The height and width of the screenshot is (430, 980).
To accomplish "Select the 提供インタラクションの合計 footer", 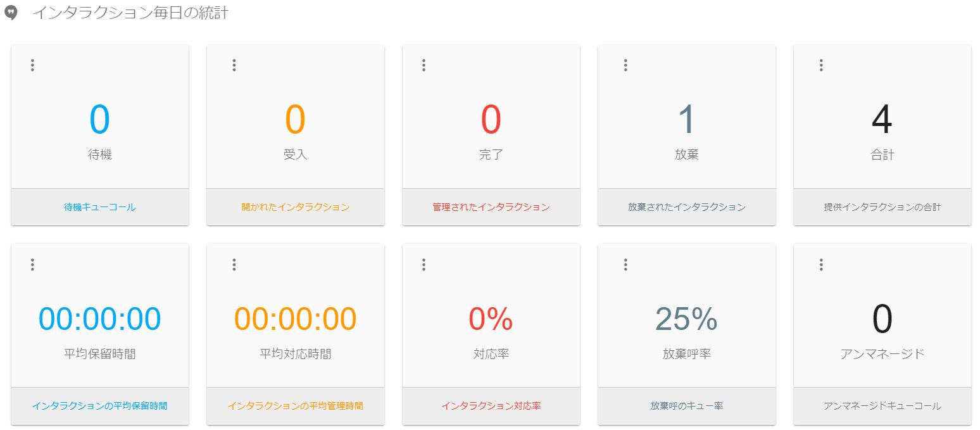I will (x=882, y=207).
